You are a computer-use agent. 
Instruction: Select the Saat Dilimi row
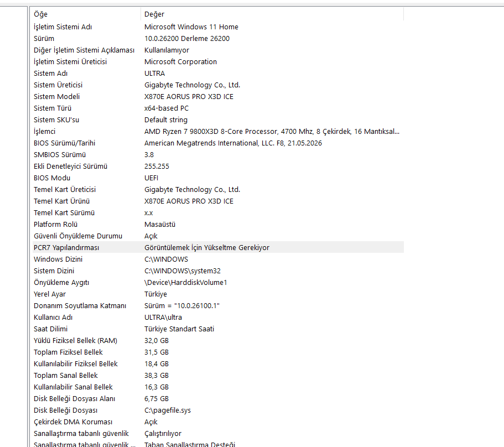click(x=218, y=329)
